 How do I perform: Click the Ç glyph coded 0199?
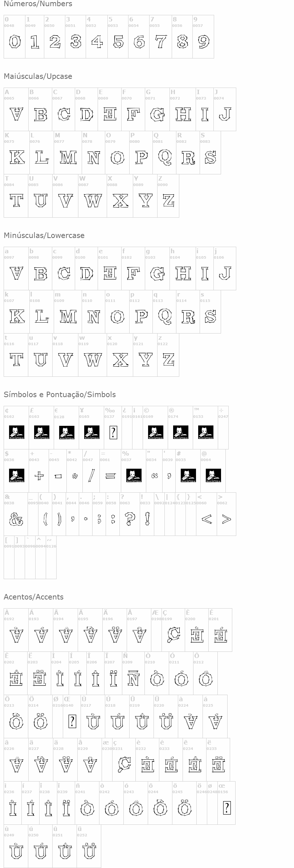(x=174, y=635)
